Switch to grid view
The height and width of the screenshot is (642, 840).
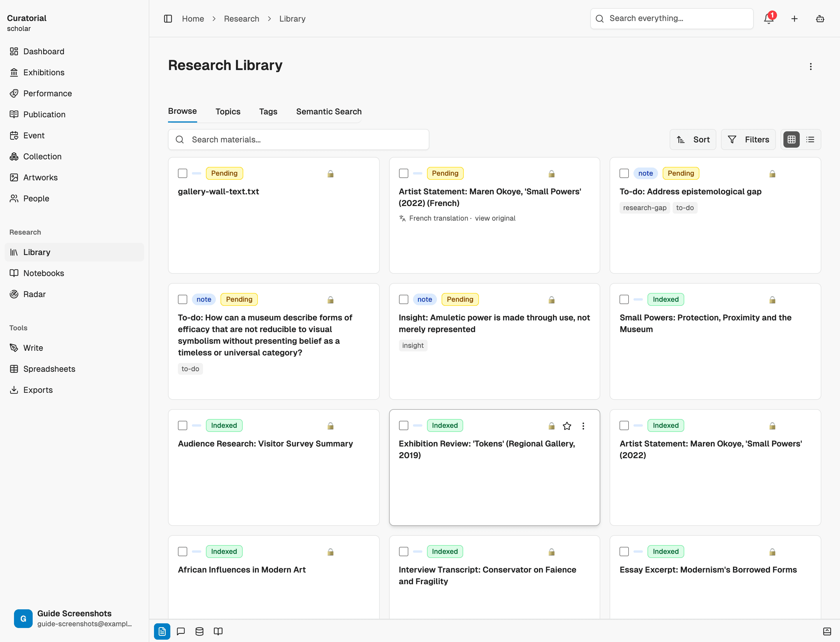click(x=792, y=139)
